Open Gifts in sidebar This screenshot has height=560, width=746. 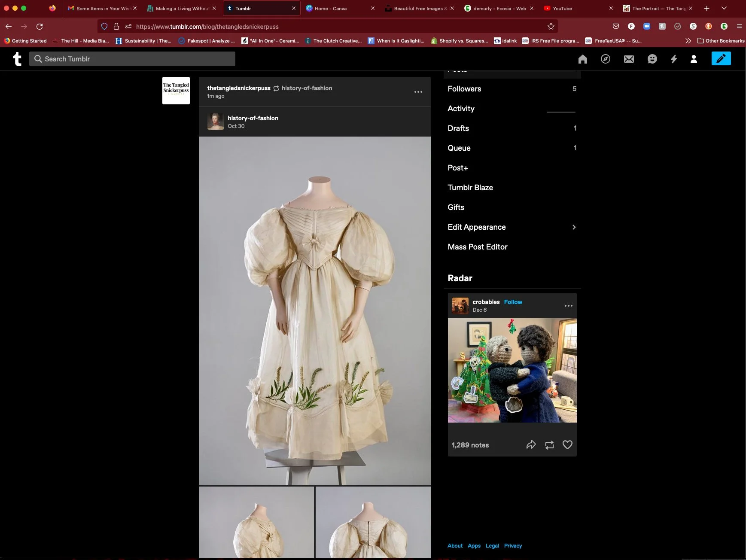pyautogui.click(x=512, y=207)
